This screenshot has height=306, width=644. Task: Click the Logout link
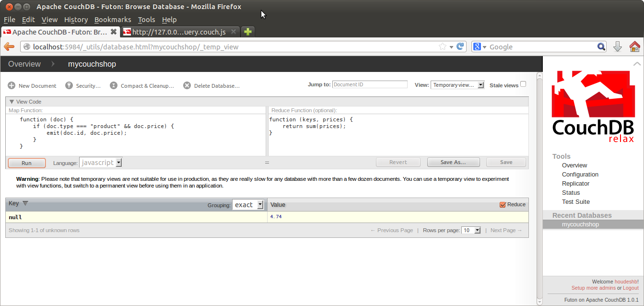click(631, 288)
